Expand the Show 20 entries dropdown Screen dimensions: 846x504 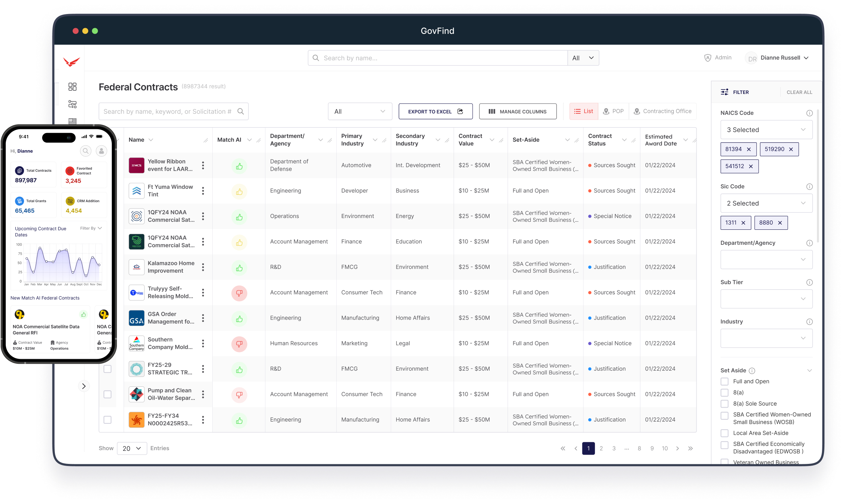point(132,448)
